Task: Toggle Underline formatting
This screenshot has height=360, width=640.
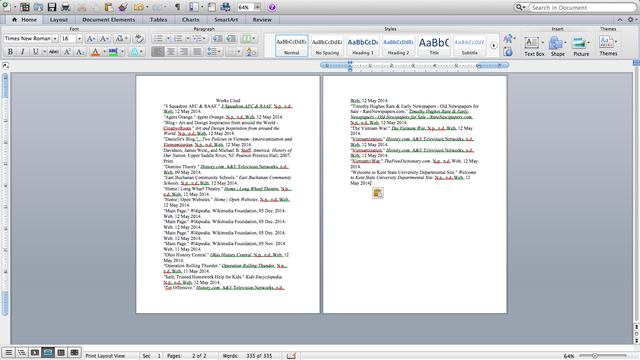Action: 36,52
